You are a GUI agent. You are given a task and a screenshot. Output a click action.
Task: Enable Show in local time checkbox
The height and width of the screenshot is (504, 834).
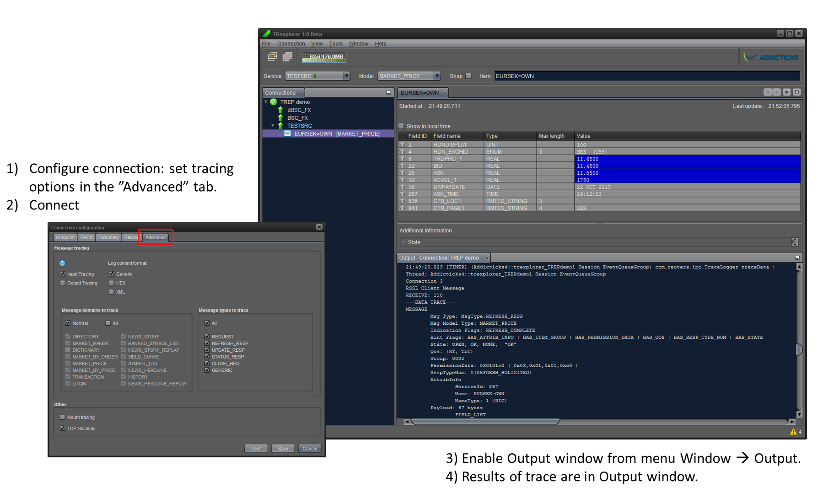(x=401, y=126)
